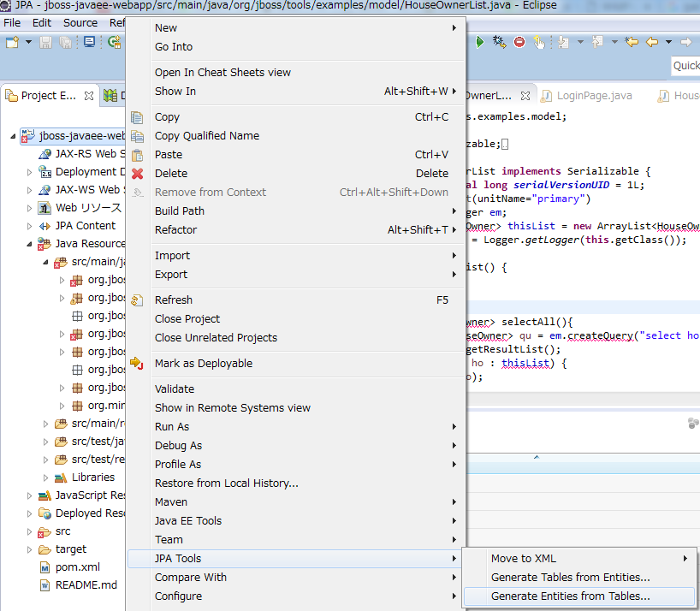Choose Restore from Local History...
Image resolution: width=700 pixels, height=611 pixels.
(295, 483)
